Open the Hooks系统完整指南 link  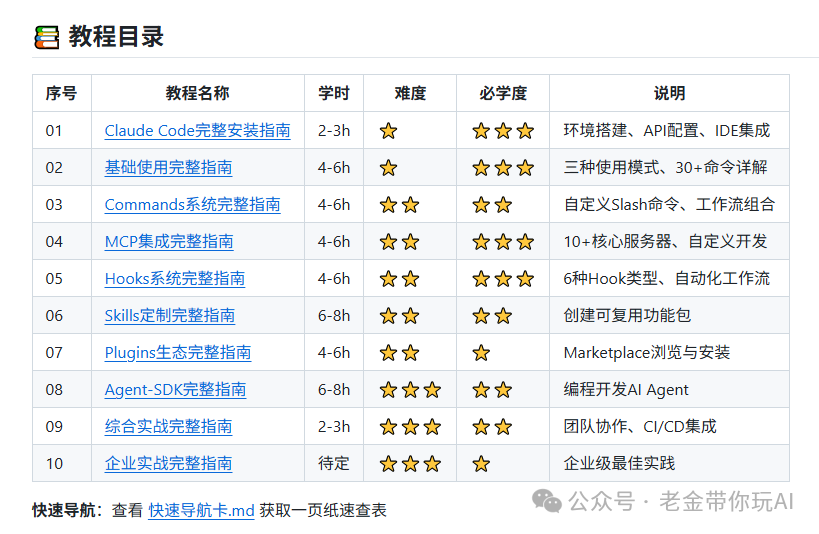tap(174, 279)
